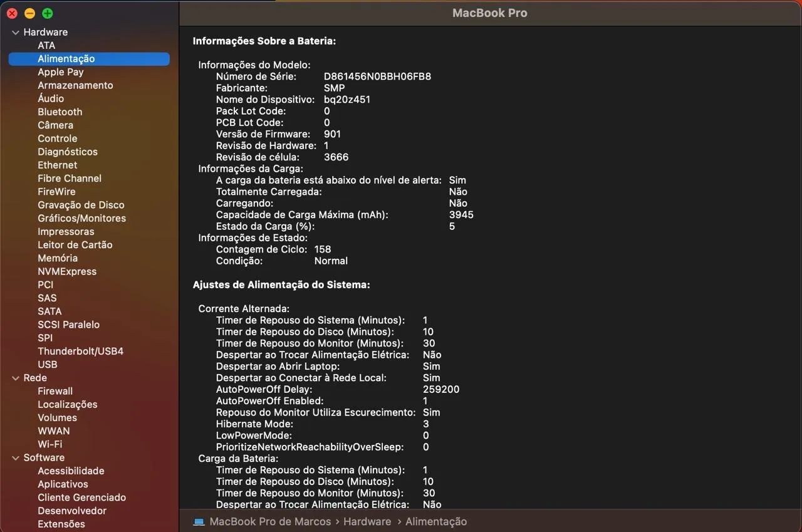Open Diagnósticos entry
The image size is (802, 532).
[68, 152]
